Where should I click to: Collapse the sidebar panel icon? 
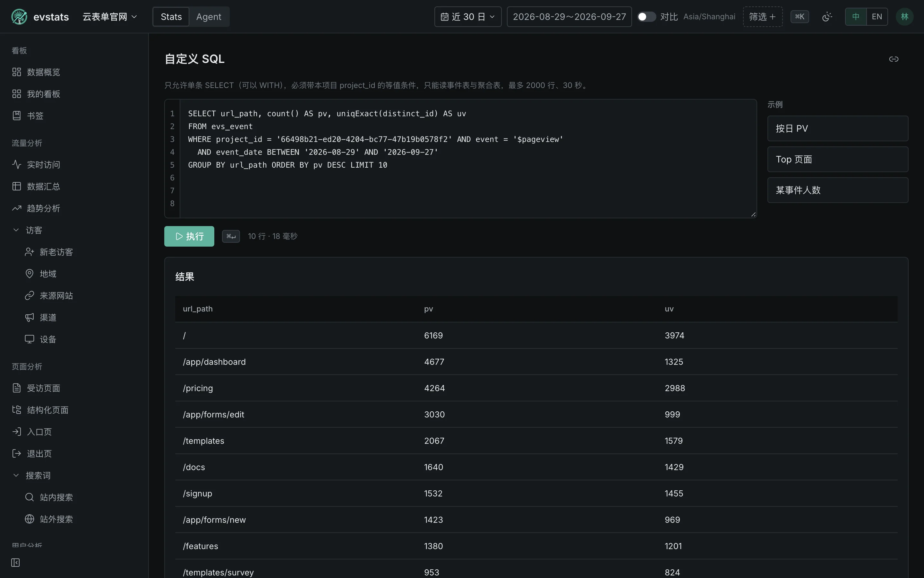pyautogui.click(x=15, y=562)
